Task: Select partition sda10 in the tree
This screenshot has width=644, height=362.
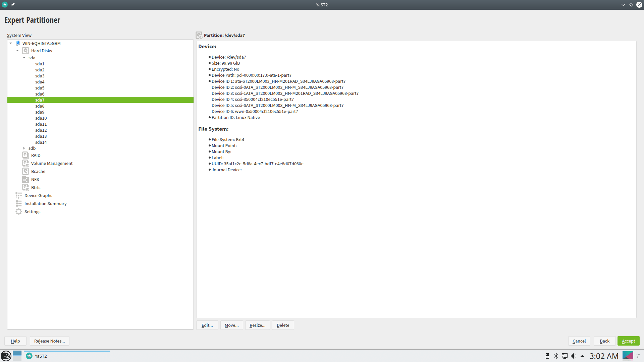Action: tap(41, 118)
